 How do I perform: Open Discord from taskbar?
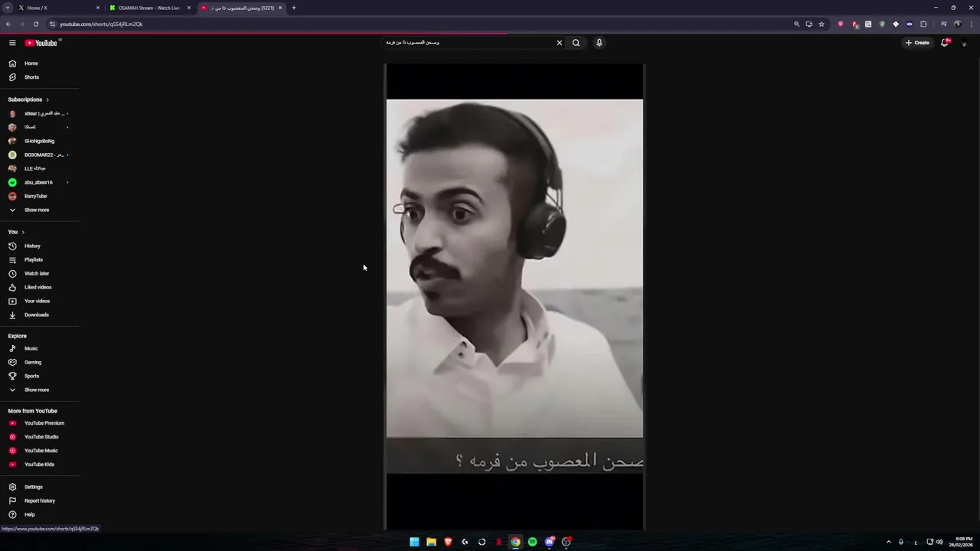pyautogui.click(x=549, y=542)
